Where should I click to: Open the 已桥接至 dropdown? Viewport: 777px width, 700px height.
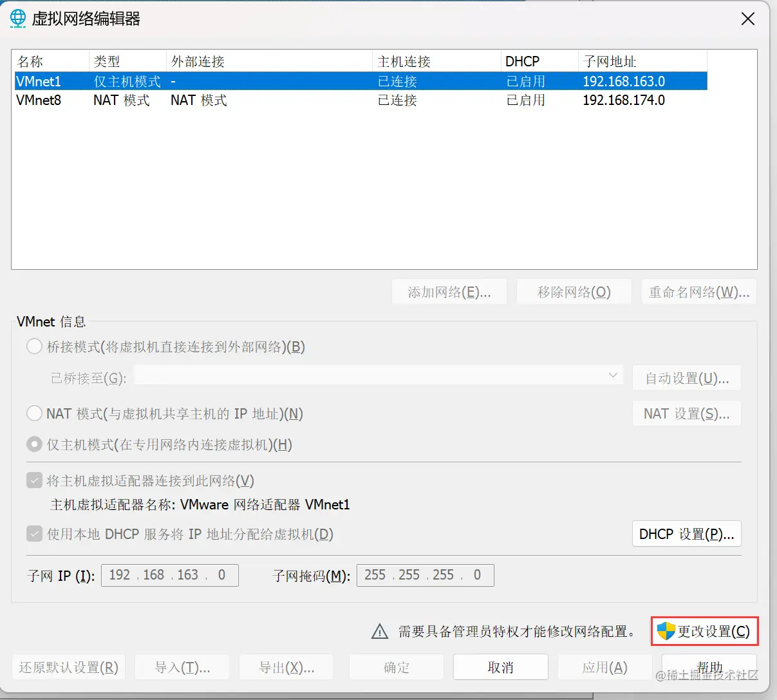378,375
